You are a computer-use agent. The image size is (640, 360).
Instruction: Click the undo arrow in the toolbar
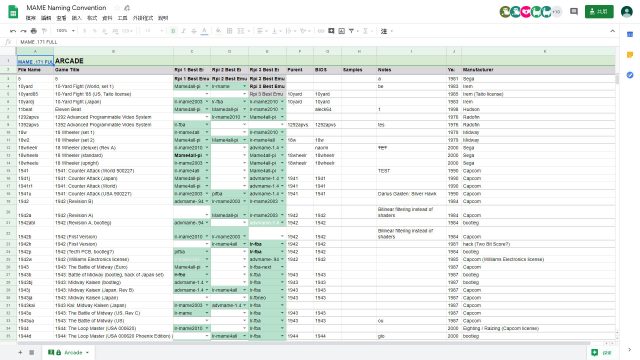coord(13,31)
